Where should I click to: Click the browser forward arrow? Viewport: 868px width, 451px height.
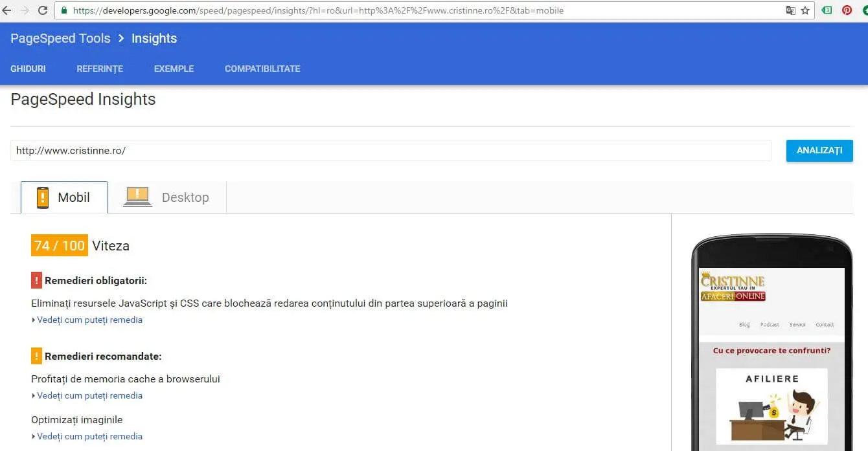25,10
